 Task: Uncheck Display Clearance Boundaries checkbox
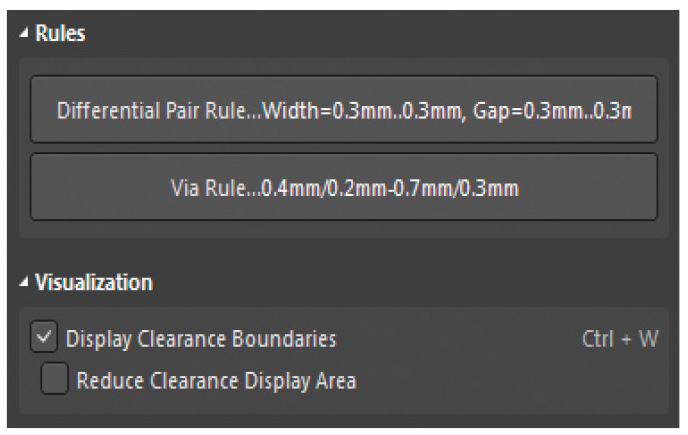point(44,339)
